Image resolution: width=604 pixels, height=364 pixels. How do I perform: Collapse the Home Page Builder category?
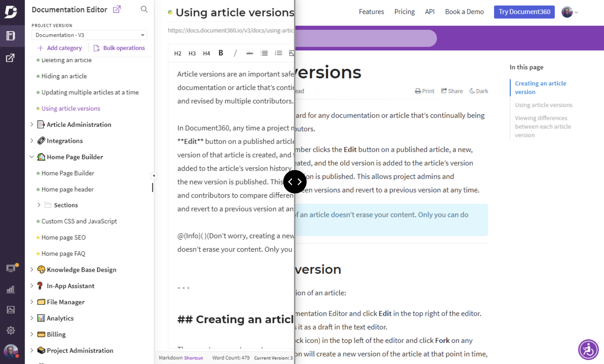coord(32,157)
